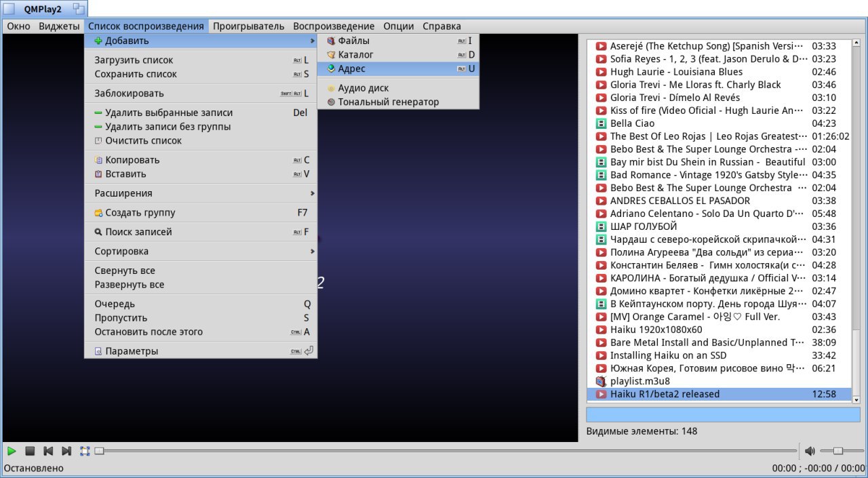Click the QMPlay2 window title tab
868x478 pixels.
pos(42,9)
